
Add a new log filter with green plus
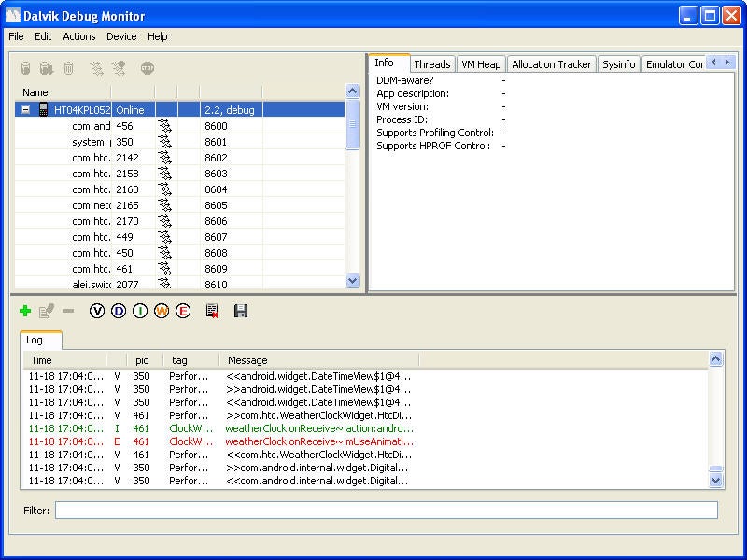(x=25, y=312)
